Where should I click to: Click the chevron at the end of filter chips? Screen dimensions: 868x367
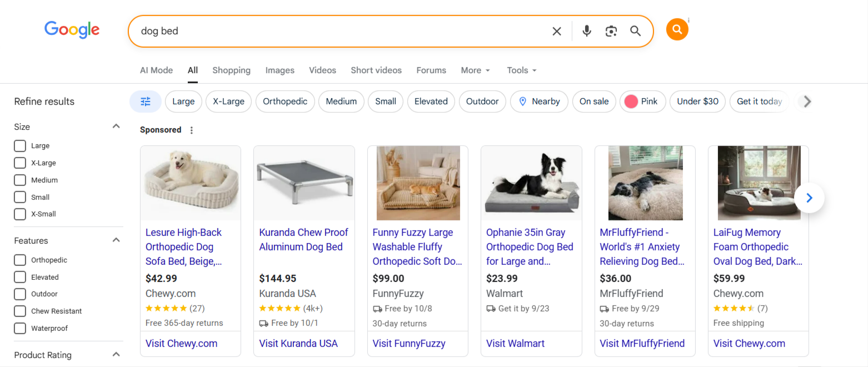pos(806,102)
